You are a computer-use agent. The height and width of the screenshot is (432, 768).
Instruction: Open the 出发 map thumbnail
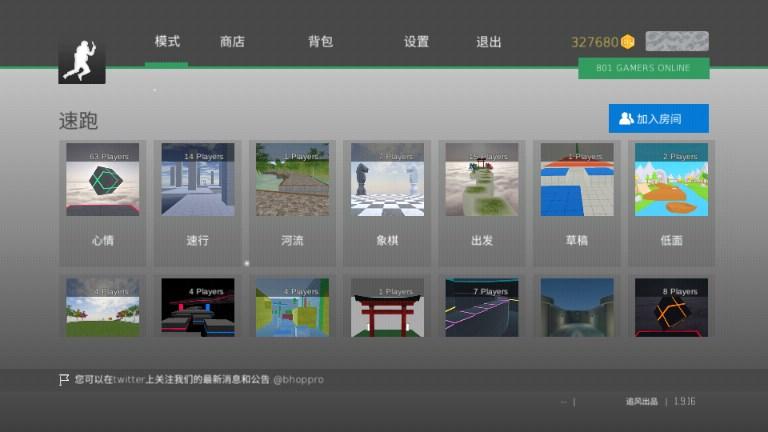(x=481, y=180)
